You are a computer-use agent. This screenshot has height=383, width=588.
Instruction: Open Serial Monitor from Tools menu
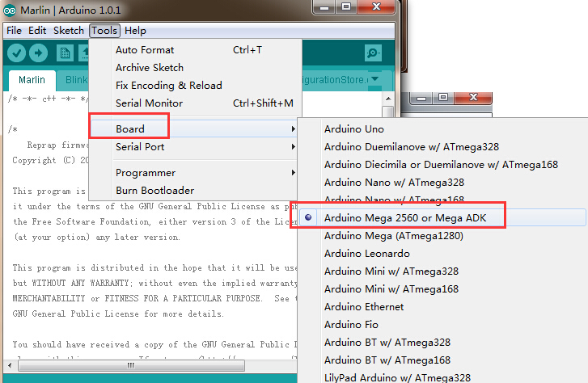point(196,103)
